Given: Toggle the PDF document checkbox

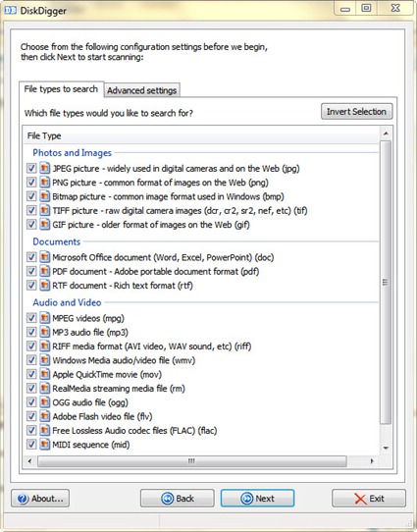Looking at the screenshot, I should (31, 271).
